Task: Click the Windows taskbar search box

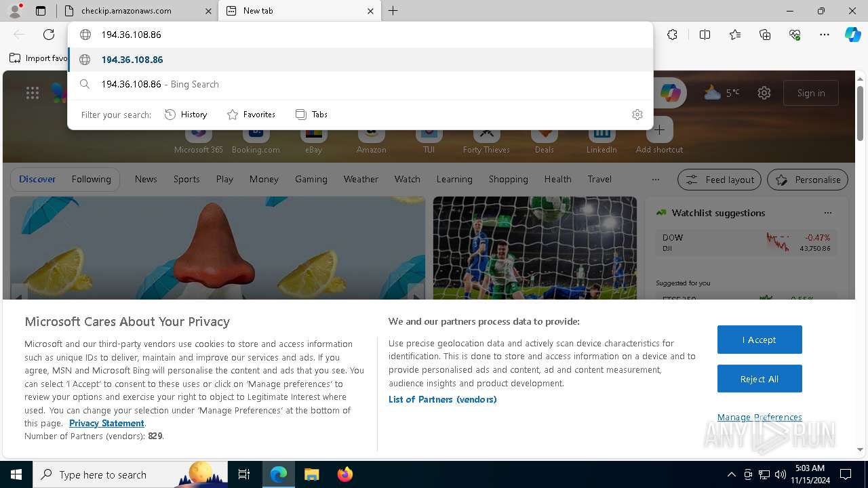Action: point(130,474)
